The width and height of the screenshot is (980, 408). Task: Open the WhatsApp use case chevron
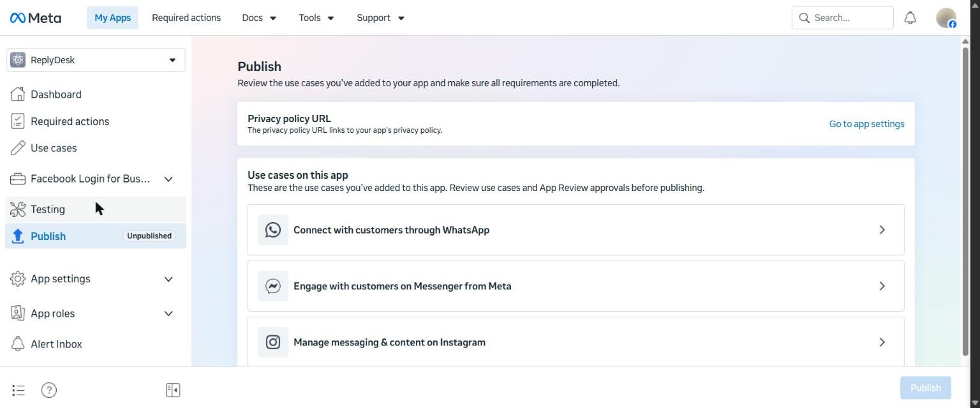(882, 230)
